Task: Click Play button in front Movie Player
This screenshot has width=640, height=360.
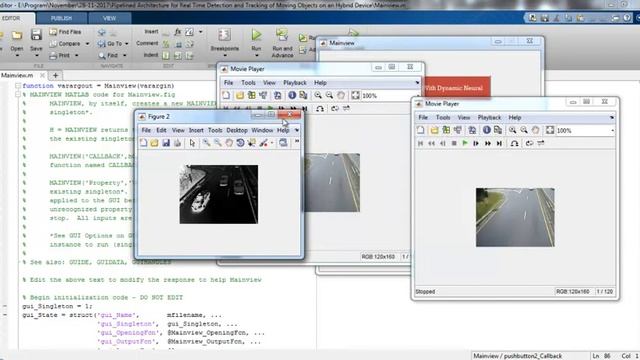Action: click(465, 143)
